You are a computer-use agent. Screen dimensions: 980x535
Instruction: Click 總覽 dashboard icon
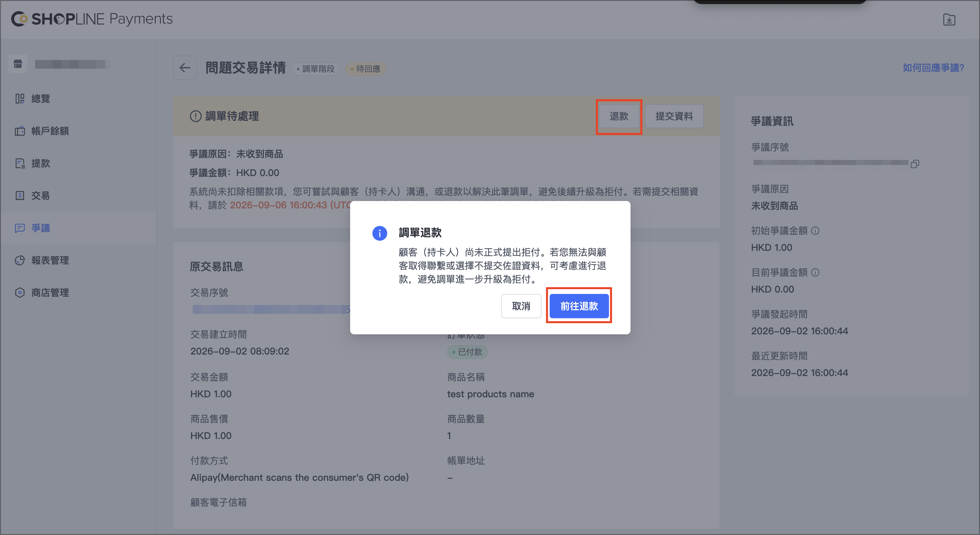pos(20,99)
